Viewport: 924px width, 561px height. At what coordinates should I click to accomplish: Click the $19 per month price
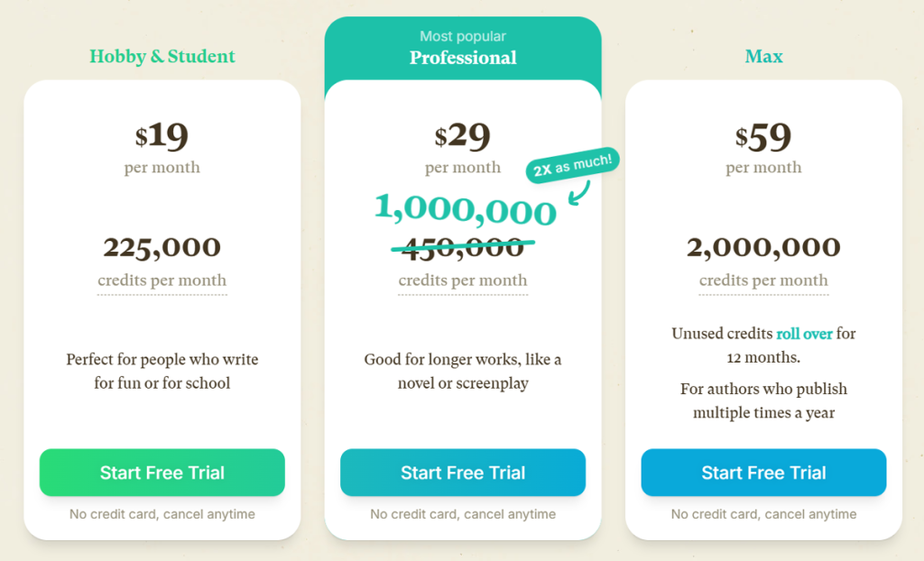pos(162,137)
